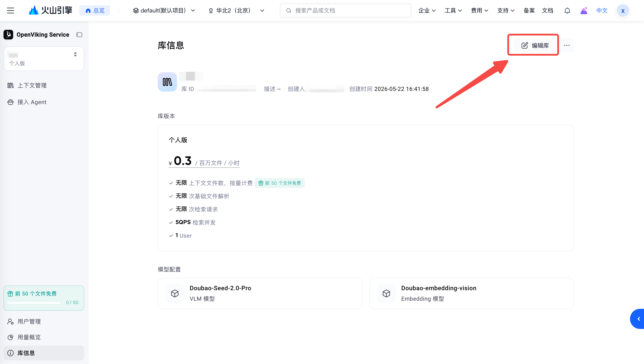Click the 接入 Agent robot icon
Viewport: 644px width, 364px height.
click(x=11, y=102)
